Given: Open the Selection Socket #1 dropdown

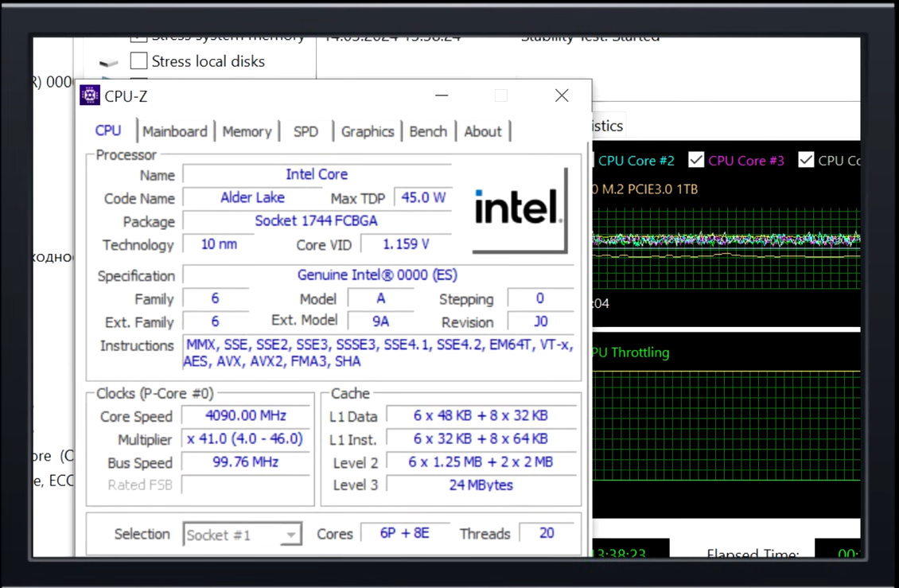Looking at the screenshot, I should [242, 535].
